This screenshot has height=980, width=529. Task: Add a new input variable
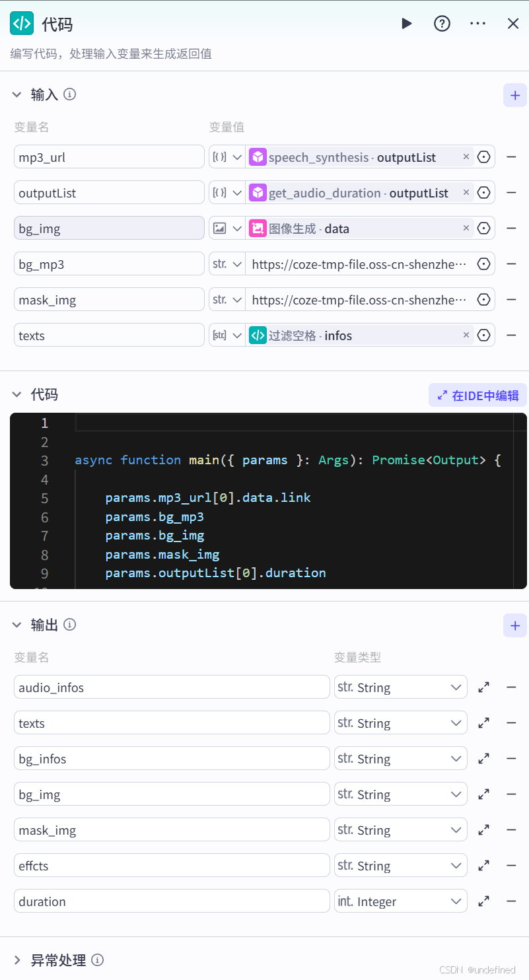[x=515, y=95]
